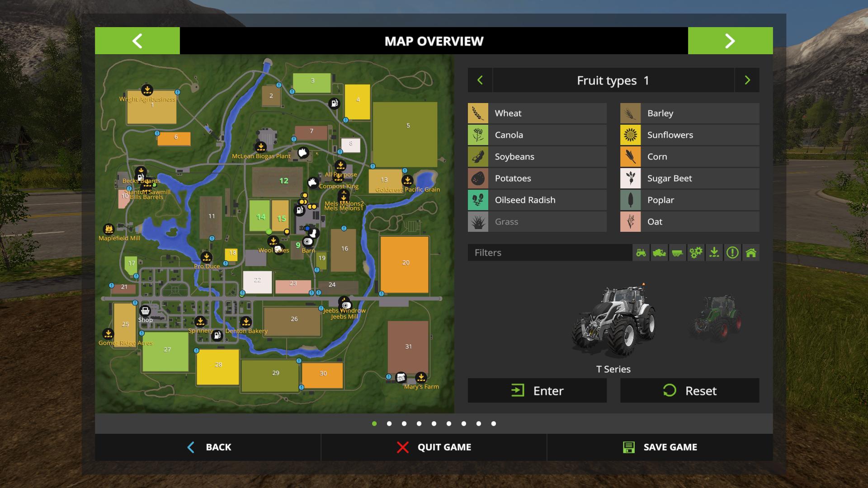Select the tools/equipment filter icon
Screen dimensions: 868x488
(x=696, y=252)
